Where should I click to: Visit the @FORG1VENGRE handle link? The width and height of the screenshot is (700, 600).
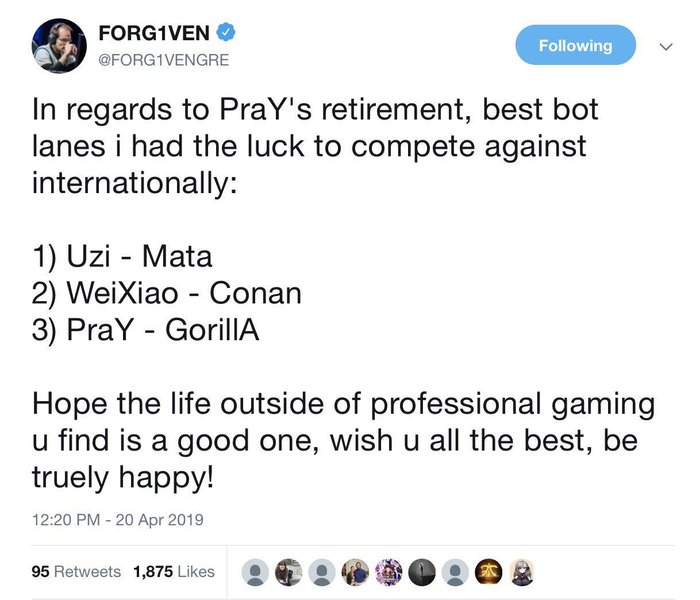pyautogui.click(x=164, y=60)
